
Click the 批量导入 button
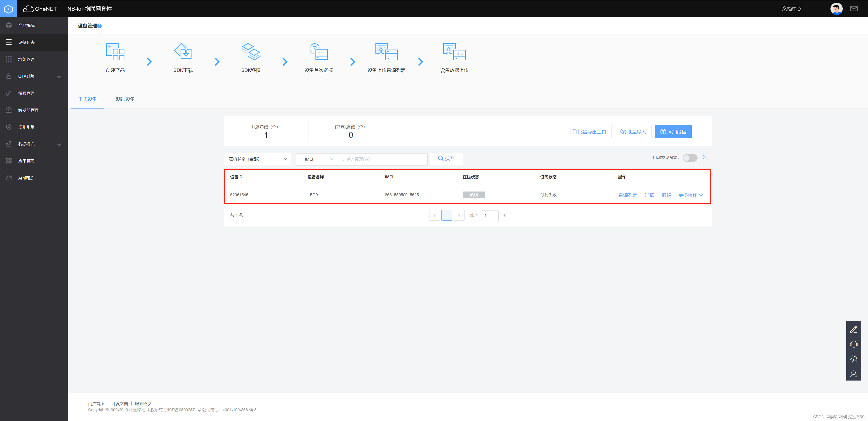pyautogui.click(x=633, y=132)
